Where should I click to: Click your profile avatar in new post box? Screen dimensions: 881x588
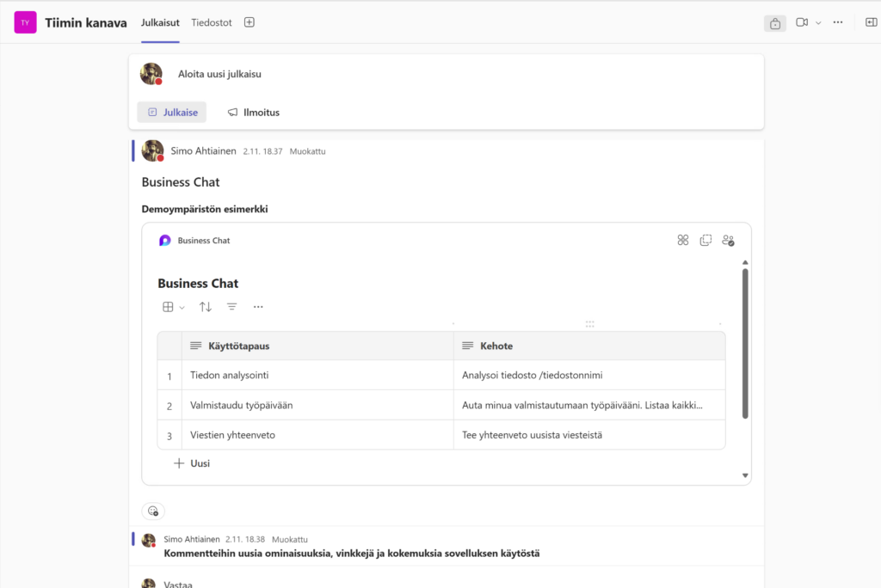coord(151,74)
